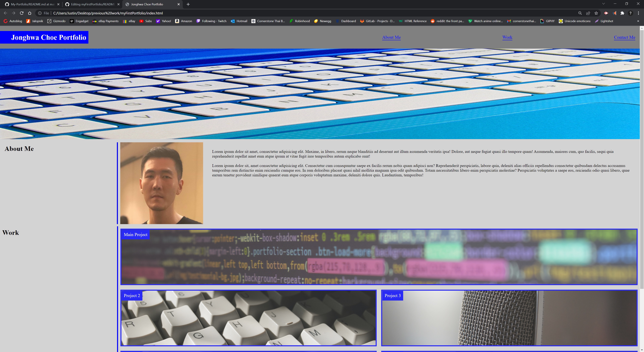Screen dimensions: 644x352
Task: Open the cornerstonethai Gmail bookmark
Action: coord(522,21)
